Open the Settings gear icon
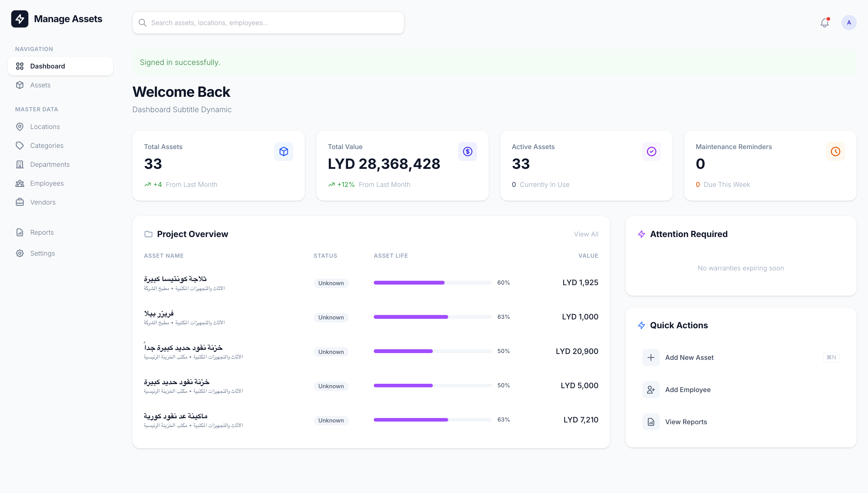Image resolution: width=868 pixels, height=493 pixels. pos(20,253)
